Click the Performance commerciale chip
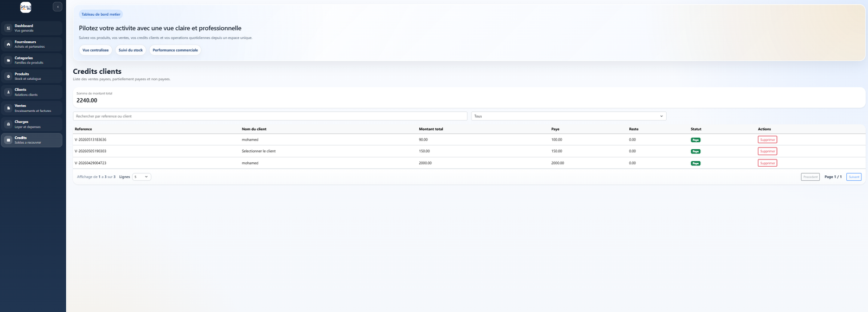The height and width of the screenshot is (312, 868). click(175, 50)
